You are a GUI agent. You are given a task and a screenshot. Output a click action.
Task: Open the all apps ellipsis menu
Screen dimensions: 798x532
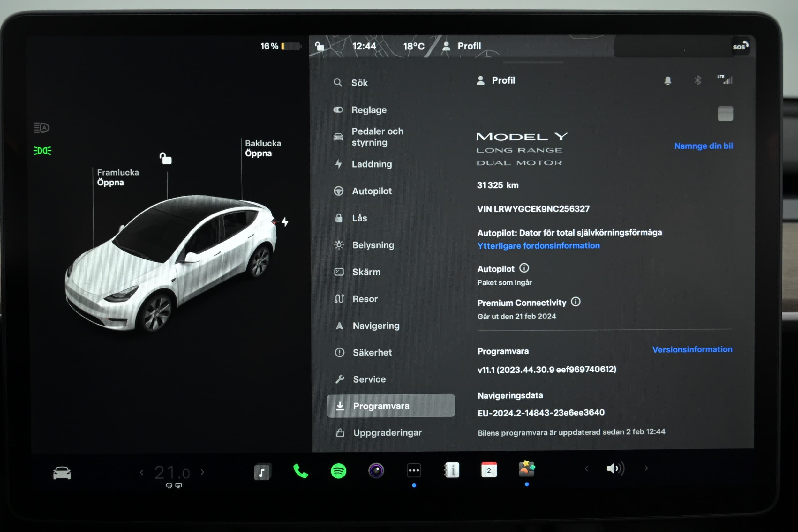(414, 470)
